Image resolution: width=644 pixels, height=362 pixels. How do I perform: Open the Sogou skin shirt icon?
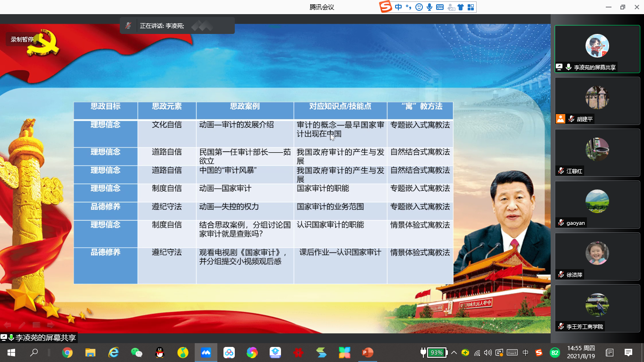coord(460,7)
